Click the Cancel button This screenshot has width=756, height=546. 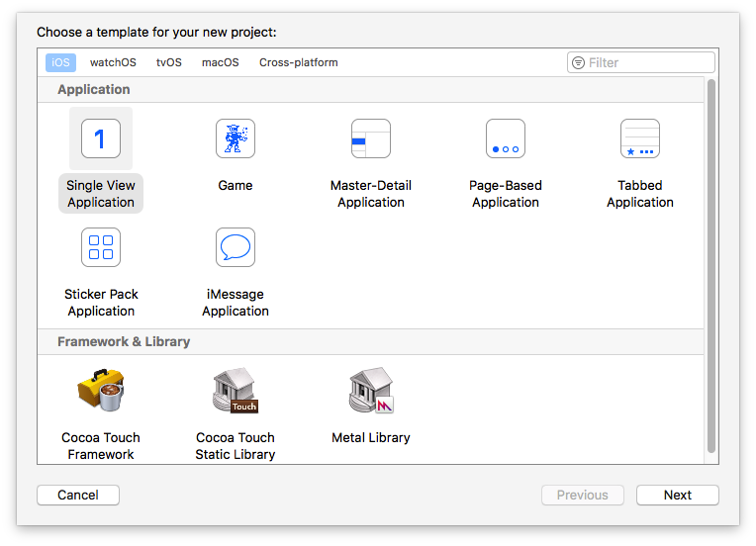tap(78, 495)
